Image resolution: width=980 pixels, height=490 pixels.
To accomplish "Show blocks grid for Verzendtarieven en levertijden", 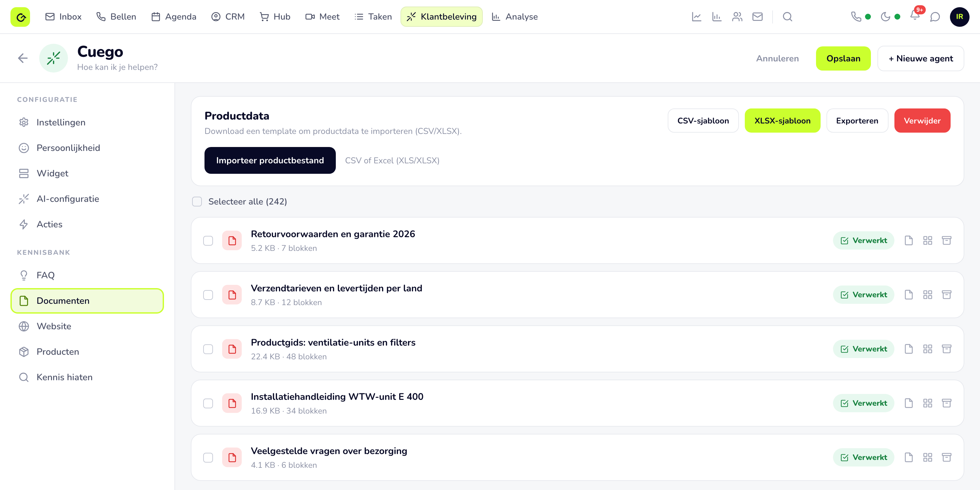I will [x=927, y=295].
